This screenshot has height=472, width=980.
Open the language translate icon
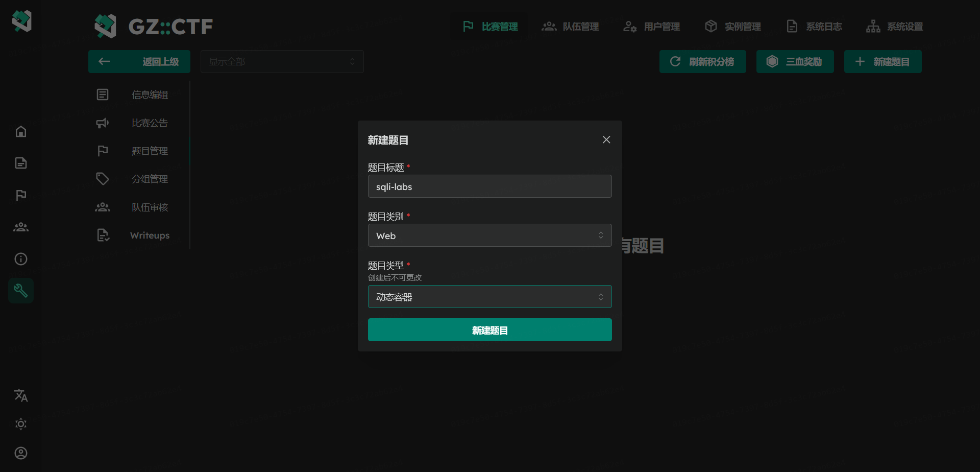(21, 395)
